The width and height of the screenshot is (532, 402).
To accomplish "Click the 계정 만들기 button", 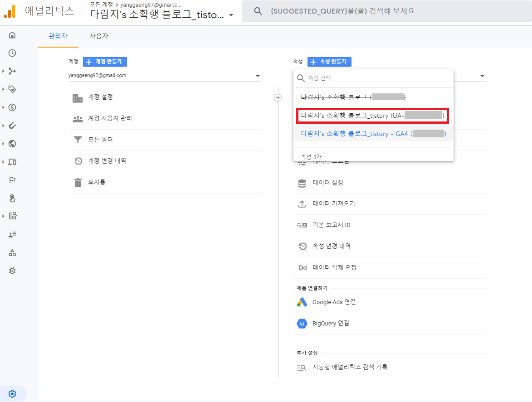I will click(x=105, y=62).
